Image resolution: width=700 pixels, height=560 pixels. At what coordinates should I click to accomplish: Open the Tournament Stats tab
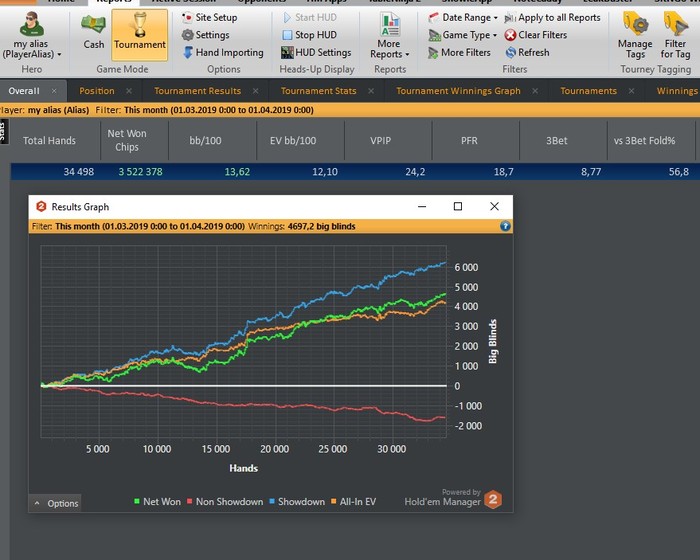pyautogui.click(x=318, y=91)
